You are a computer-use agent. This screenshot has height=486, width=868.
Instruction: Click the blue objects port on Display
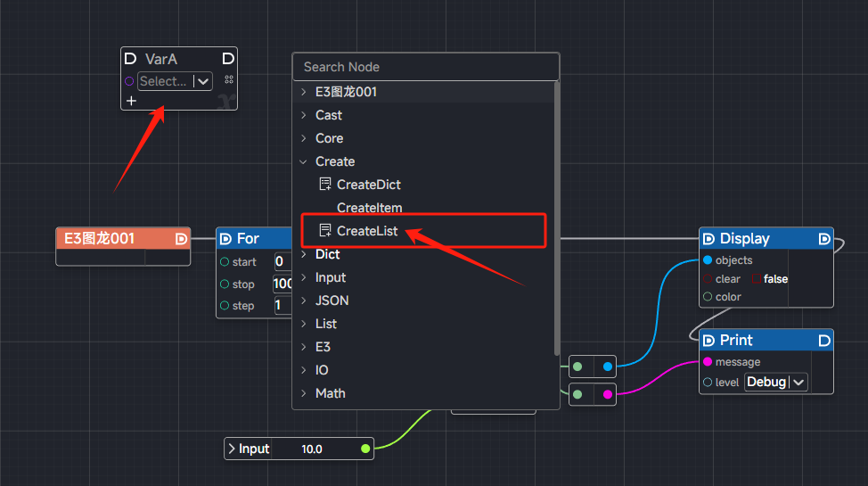(708, 260)
